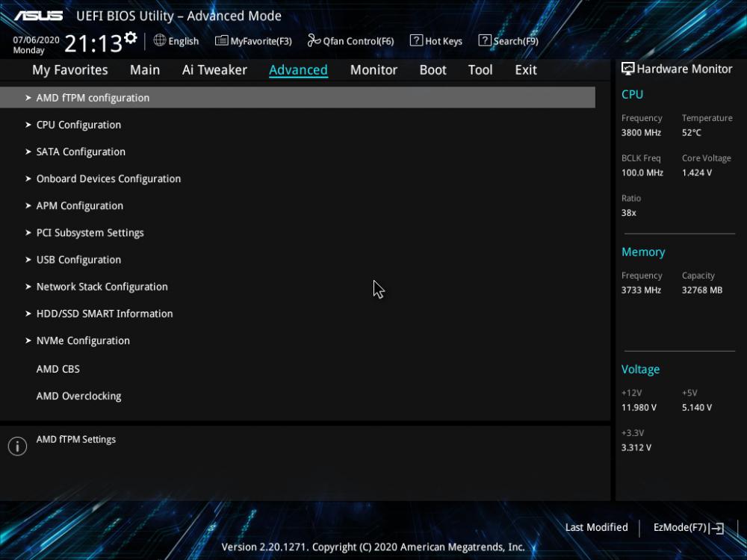Click the BCLK Freq value 100.0 MHz
The height and width of the screenshot is (560, 747).
point(642,173)
